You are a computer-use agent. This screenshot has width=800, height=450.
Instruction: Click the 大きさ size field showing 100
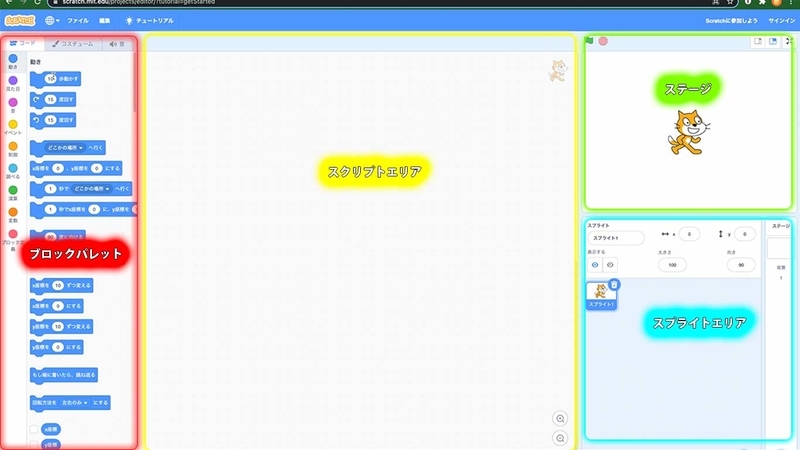point(672,265)
